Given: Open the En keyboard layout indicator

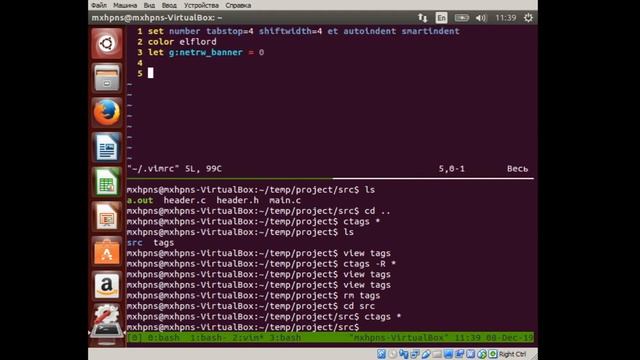Looking at the screenshot, I should pyautogui.click(x=441, y=18).
